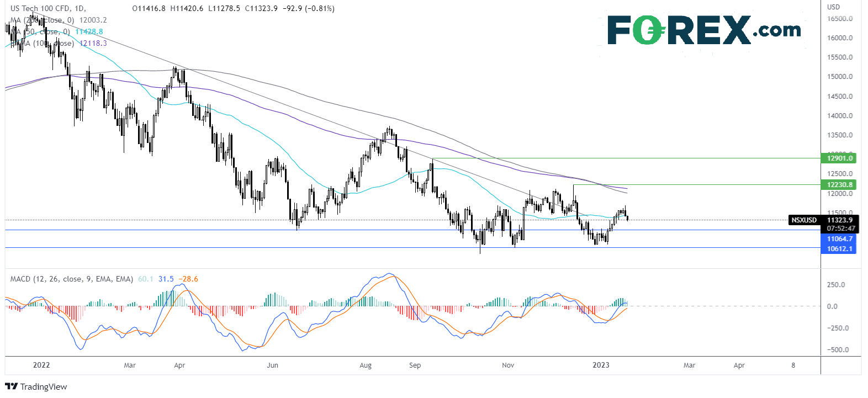Click the MACD line value 31.5
The width and height of the screenshot is (868, 398).
click(x=166, y=279)
